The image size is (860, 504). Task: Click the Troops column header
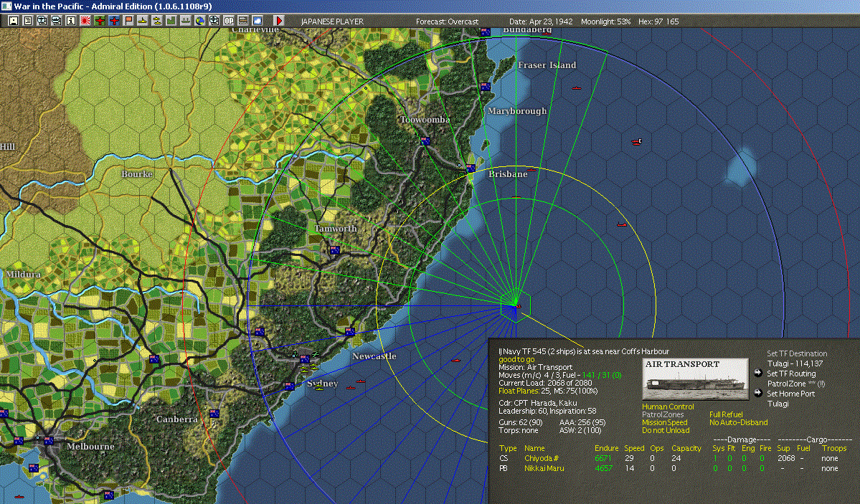click(833, 448)
